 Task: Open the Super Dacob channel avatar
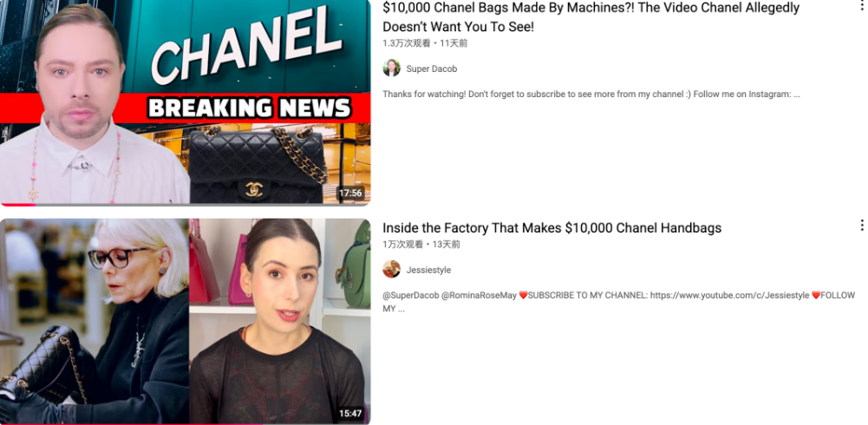(x=391, y=68)
